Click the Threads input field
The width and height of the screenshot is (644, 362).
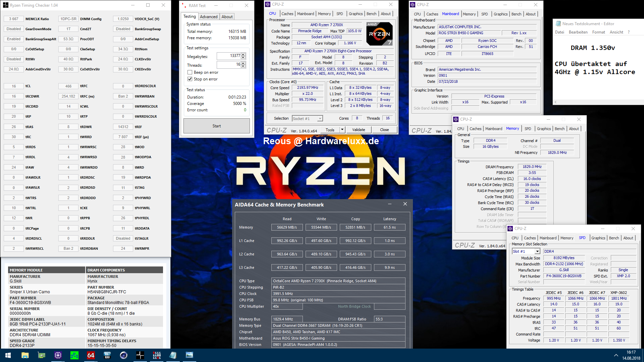(x=229, y=65)
